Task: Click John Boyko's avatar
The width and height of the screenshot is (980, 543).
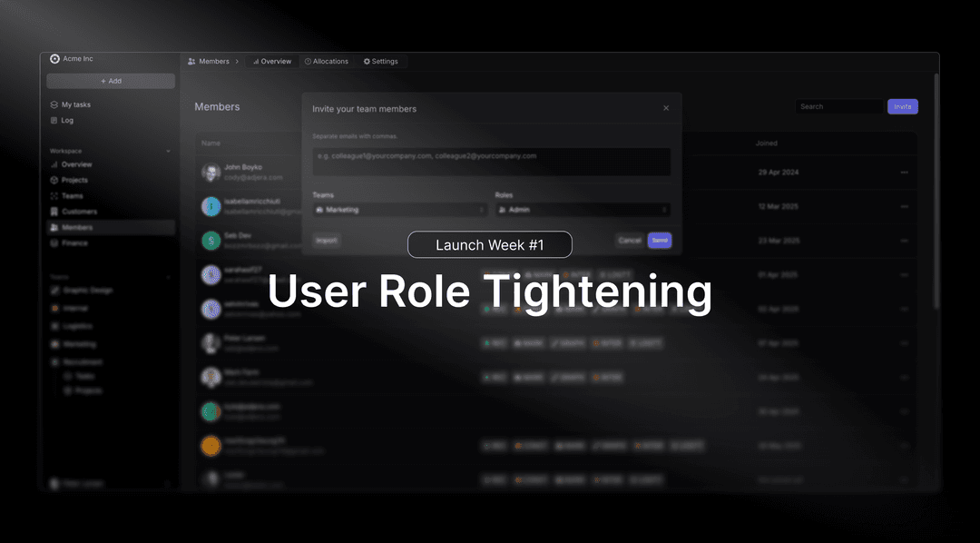Action: tap(211, 173)
